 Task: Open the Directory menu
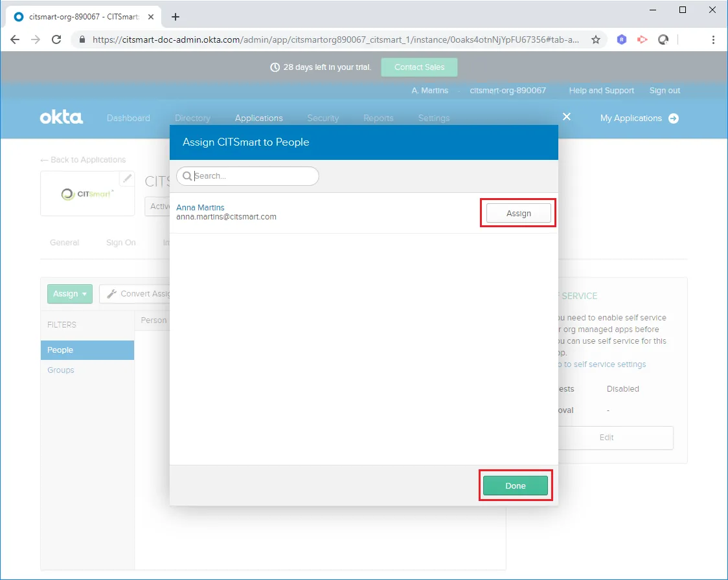point(192,118)
